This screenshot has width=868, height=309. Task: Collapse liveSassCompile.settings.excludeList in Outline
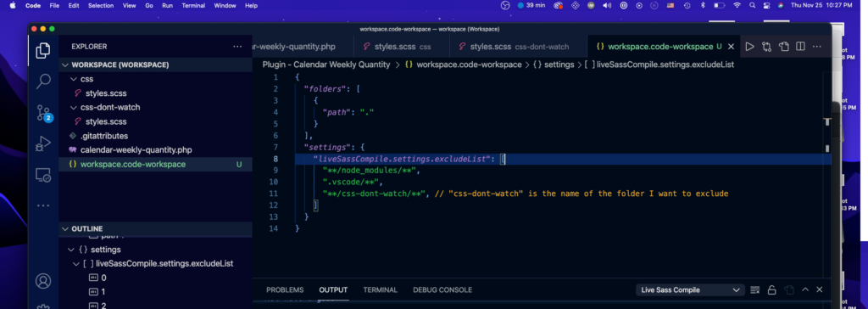pyautogui.click(x=76, y=263)
